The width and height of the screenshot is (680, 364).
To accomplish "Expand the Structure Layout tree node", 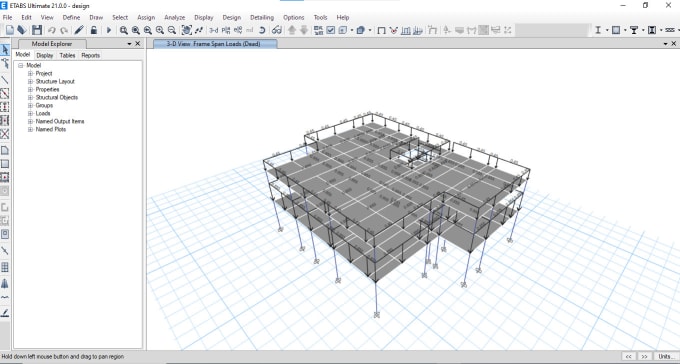I will [30, 81].
